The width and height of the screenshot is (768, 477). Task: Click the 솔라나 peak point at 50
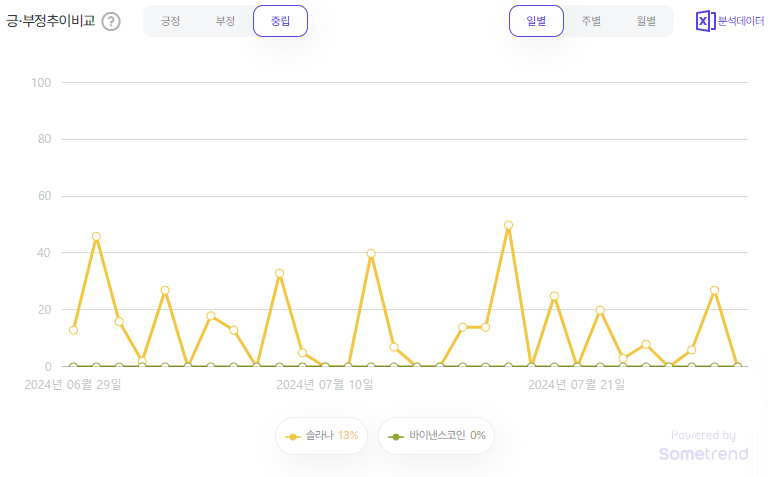click(x=508, y=225)
